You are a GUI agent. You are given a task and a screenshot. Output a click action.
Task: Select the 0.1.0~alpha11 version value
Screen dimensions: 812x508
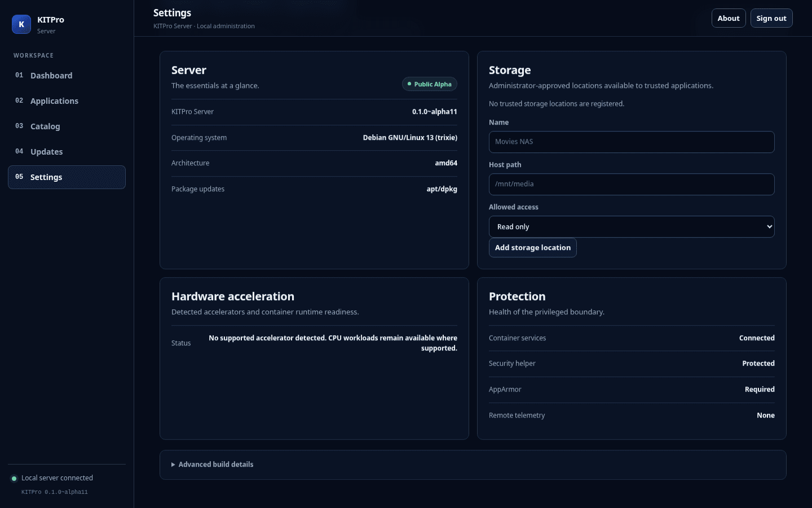(x=435, y=112)
